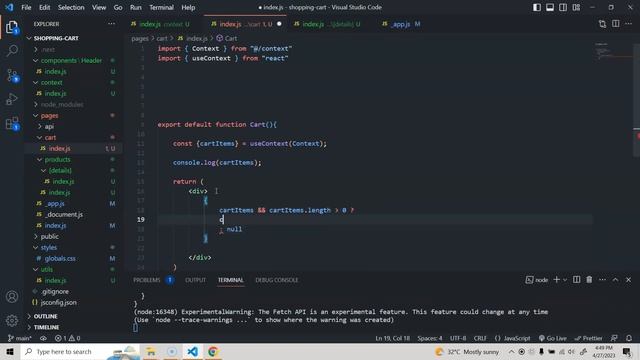The image size is (640, 360).
Task: Click Explorer more actions ellipsis
Action: coord(111,24)
